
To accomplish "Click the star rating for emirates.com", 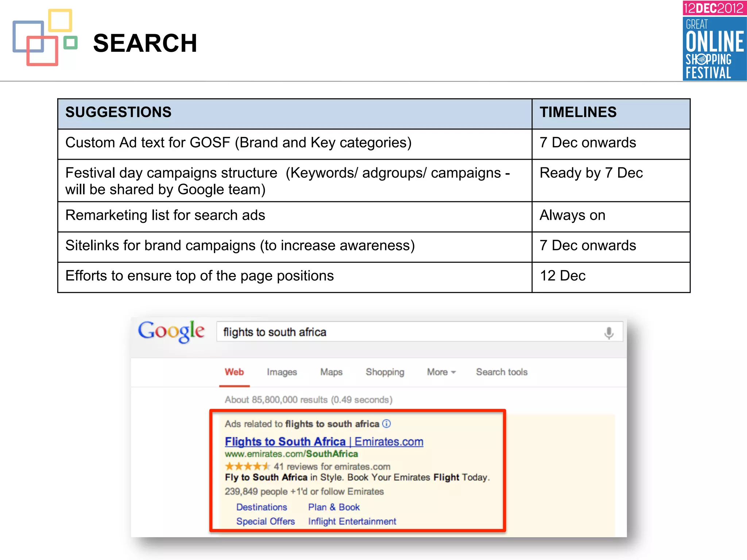I will 247,466.
